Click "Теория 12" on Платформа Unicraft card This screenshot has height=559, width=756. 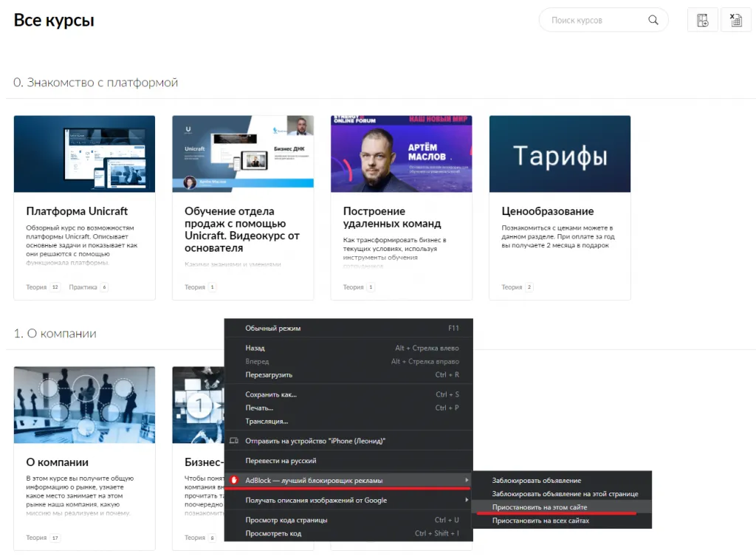[43, 287]
